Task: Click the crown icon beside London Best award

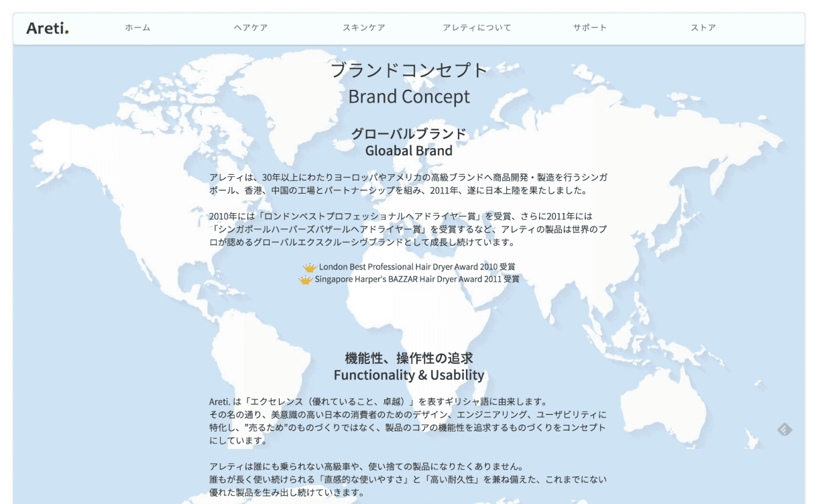Action: click(309, 267)
